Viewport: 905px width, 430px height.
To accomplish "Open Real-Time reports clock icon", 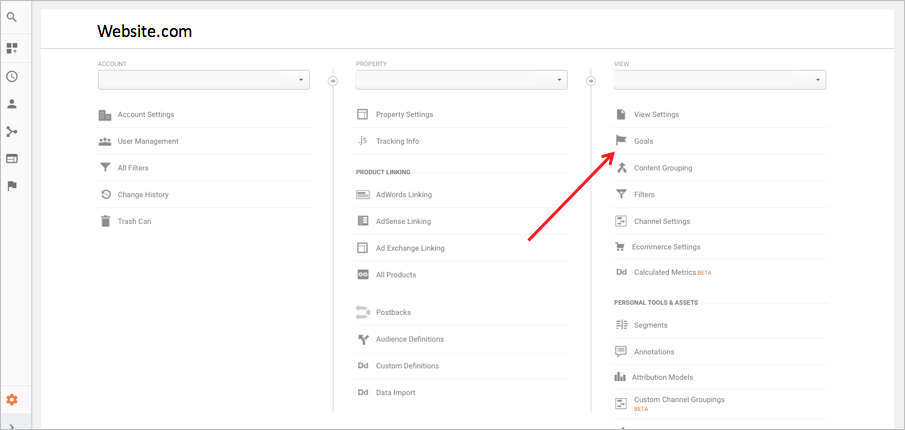I will [x=12, y=76].
